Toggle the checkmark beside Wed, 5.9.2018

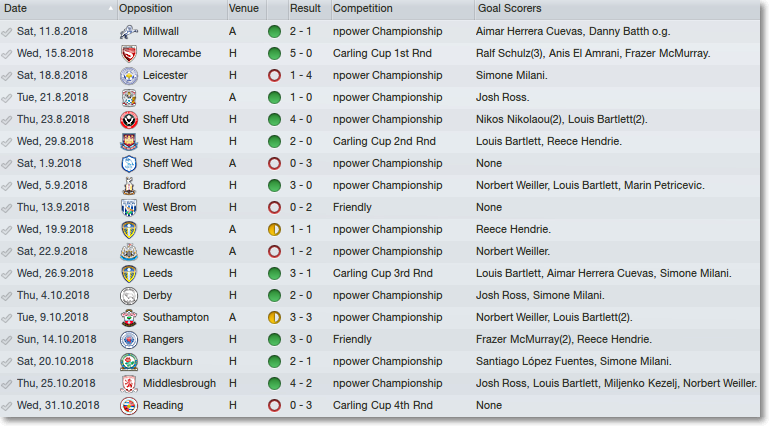point(6,186)
